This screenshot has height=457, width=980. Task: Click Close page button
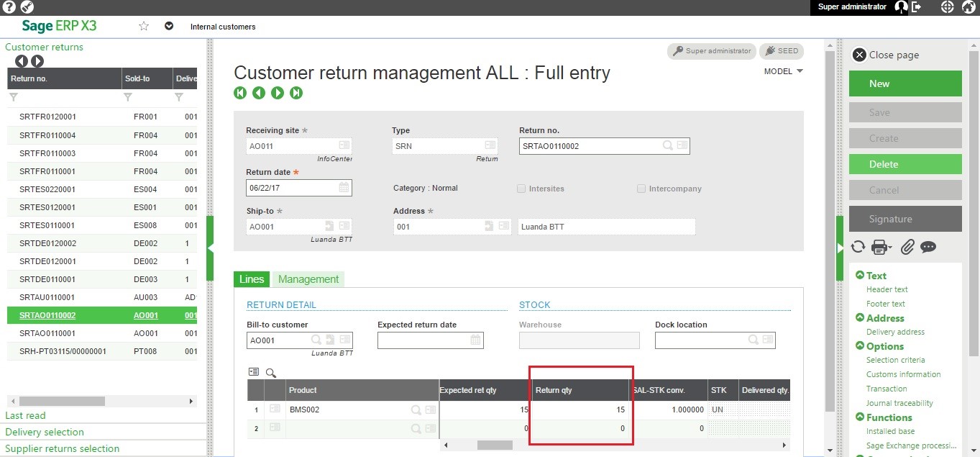tap(886, 55)
